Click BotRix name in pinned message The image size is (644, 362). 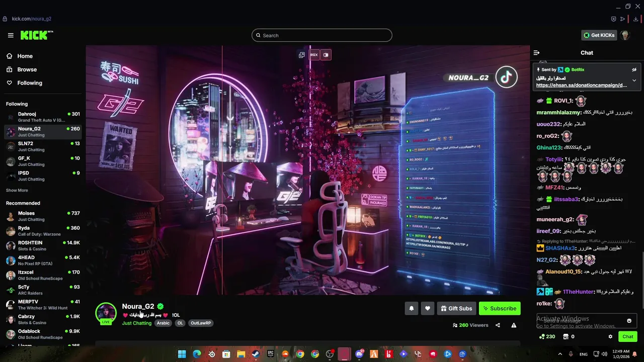pos(578,70)
